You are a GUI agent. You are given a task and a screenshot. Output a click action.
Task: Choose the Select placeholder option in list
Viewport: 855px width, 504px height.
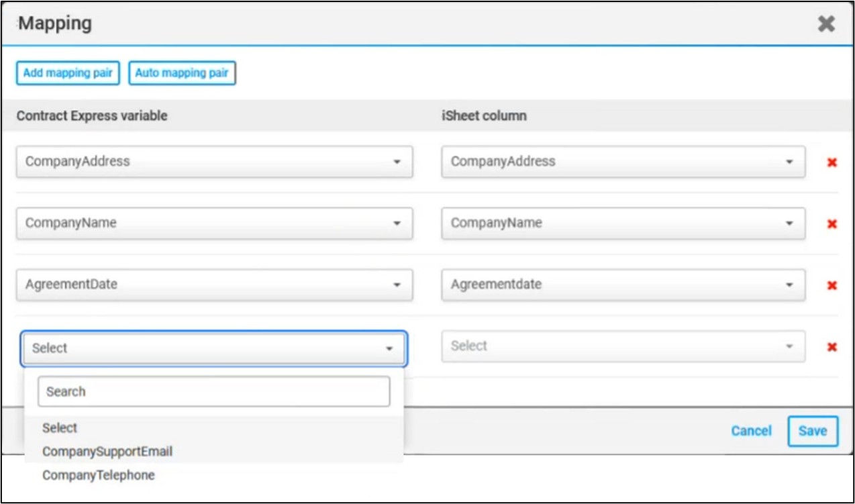pyautogui.click(x=60, y=428)
